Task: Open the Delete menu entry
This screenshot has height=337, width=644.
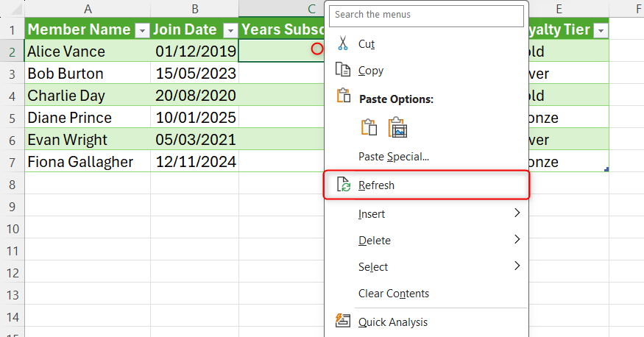Action: tap(426, 240)
